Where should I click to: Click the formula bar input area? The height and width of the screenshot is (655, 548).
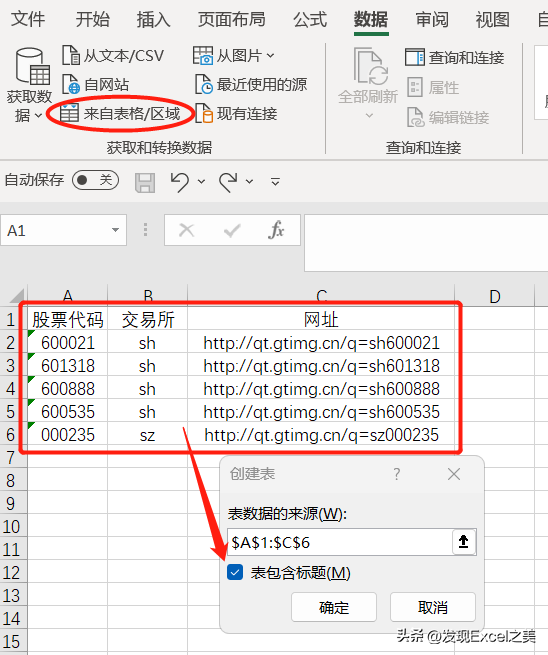click(426, 243)
